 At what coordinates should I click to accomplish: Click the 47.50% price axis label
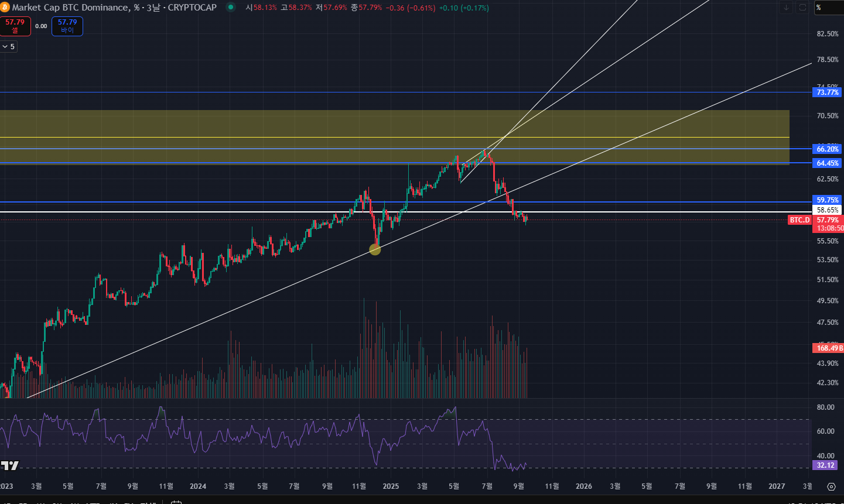tap(828, 323)
